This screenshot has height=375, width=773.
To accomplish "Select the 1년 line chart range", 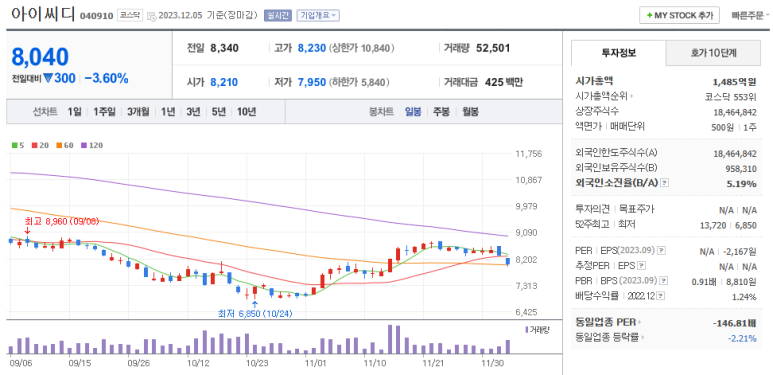I will [x=168, y=111].
